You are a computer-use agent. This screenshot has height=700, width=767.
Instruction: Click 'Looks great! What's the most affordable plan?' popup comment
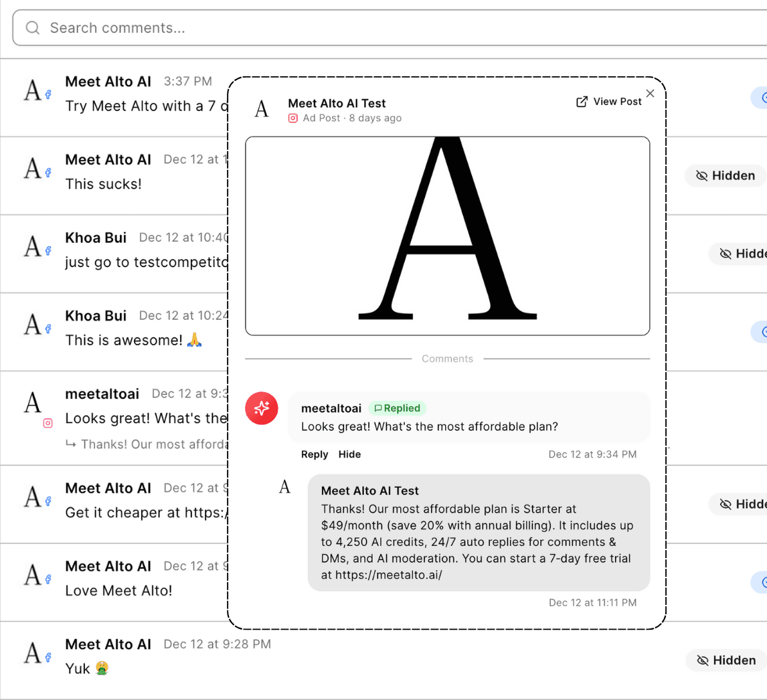point(430,426)
